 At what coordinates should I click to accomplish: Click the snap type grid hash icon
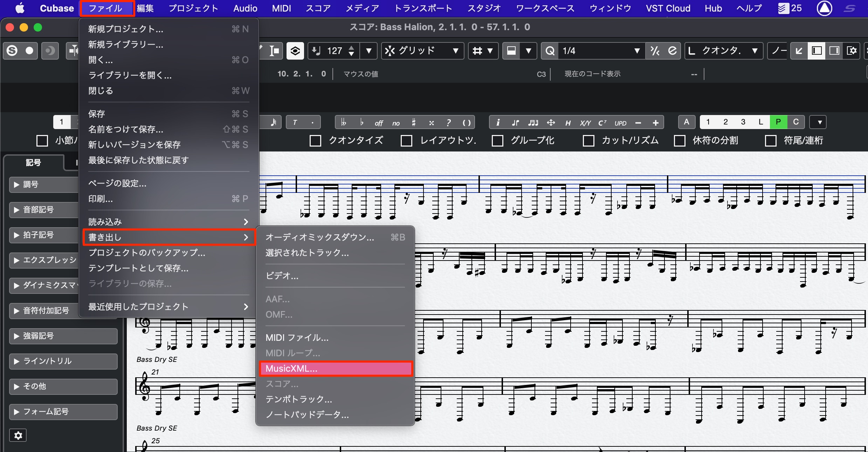(477, 51)
